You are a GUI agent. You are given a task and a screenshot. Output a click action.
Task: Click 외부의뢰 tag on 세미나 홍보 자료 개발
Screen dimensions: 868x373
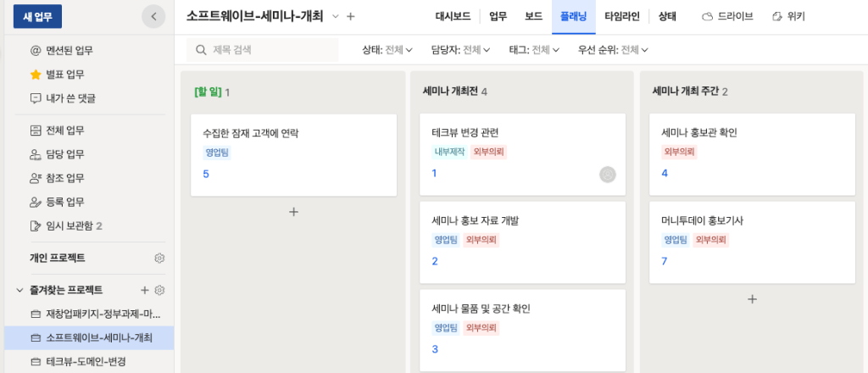481,240
